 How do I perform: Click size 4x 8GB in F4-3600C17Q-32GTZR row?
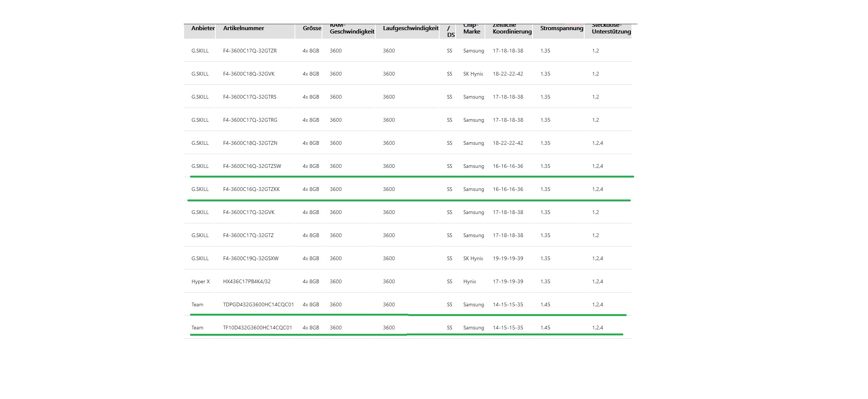(311, 51)
